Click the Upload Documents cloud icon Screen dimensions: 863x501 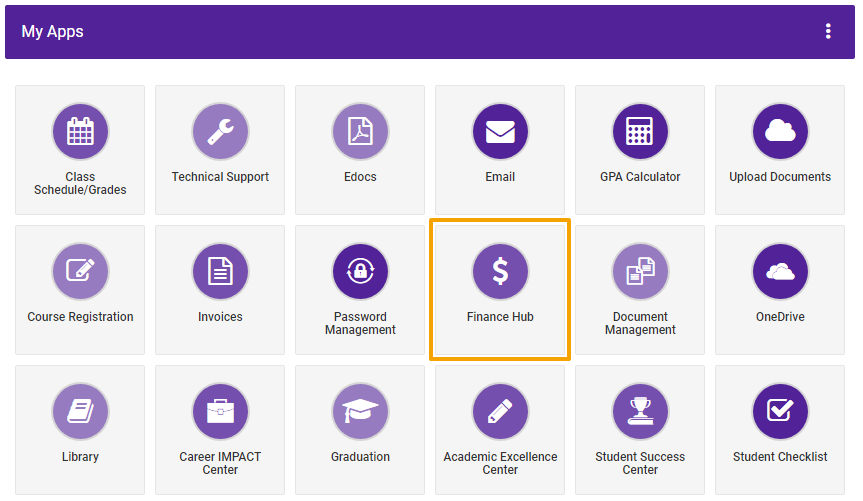pos(780,132)
